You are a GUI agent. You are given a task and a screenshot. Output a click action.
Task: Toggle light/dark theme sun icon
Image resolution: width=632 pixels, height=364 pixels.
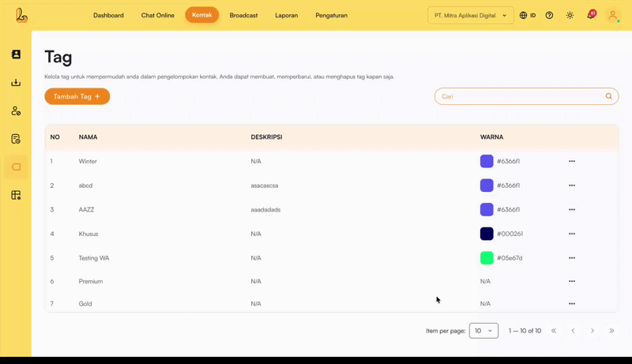pyautogui.click(x=570, y=15)
